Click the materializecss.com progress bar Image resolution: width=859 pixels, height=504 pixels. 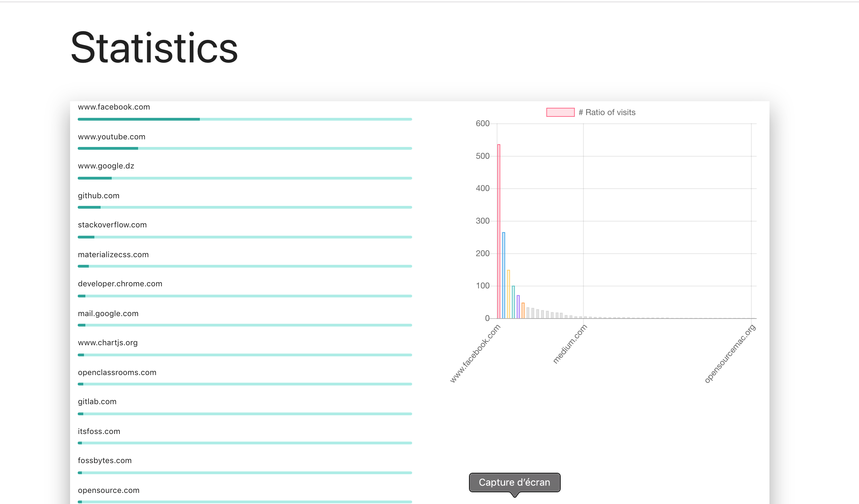(x=245, y=266)
